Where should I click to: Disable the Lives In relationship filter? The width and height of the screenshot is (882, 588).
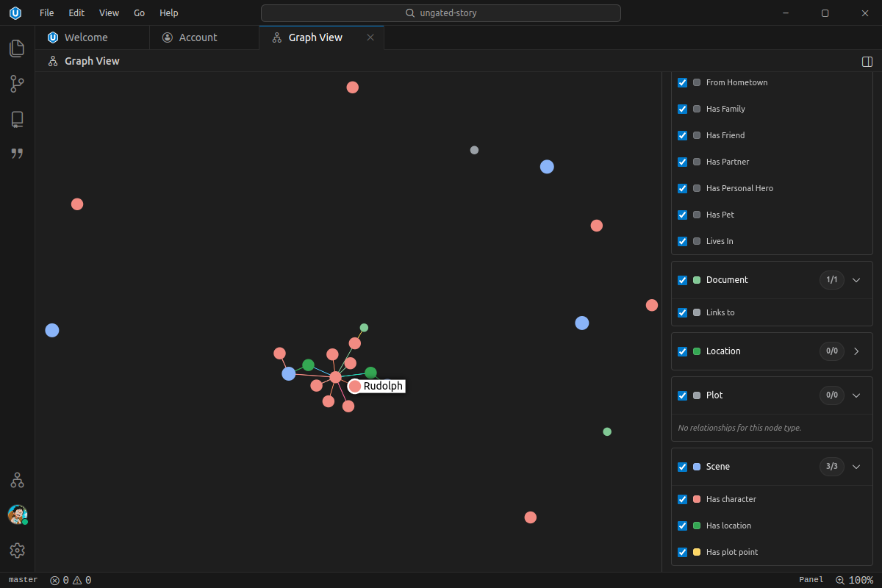[x=682, y=241]
